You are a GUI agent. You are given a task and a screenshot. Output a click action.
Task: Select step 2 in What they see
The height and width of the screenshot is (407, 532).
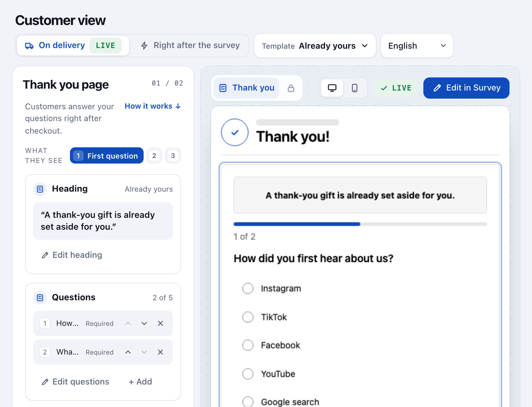154,155
